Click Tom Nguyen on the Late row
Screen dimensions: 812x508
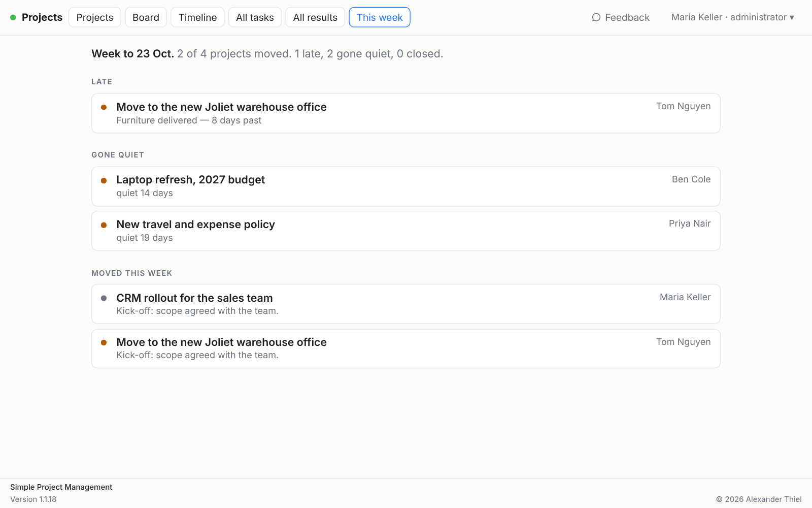[x=683, y=106]
